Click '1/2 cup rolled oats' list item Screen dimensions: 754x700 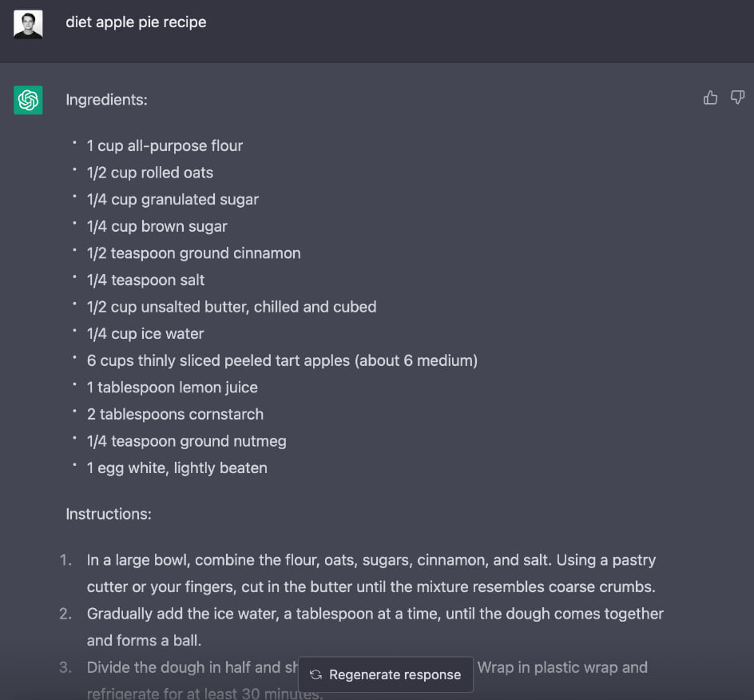click(150, 173)
